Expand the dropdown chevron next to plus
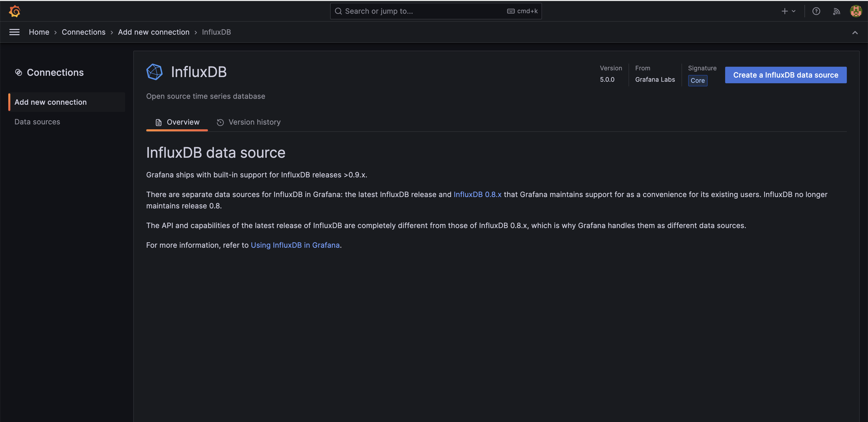Screen dimensions: 868x422 click(794, 11)
